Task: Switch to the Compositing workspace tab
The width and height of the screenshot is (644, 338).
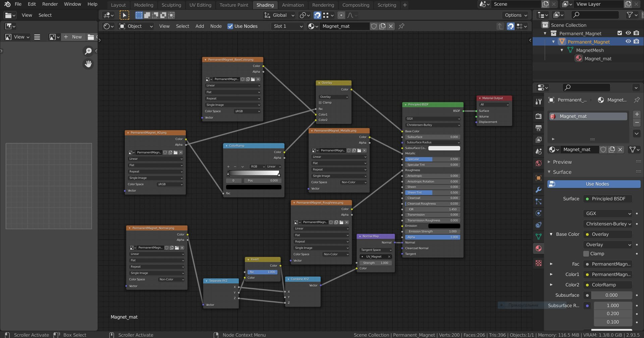Action: 356,5
